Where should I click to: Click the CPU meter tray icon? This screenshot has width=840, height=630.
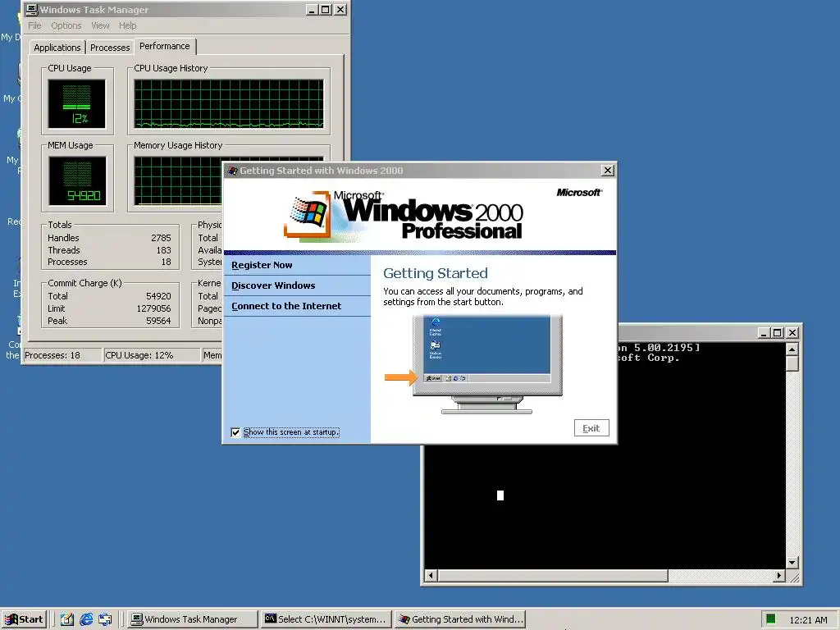click(771, 619)
